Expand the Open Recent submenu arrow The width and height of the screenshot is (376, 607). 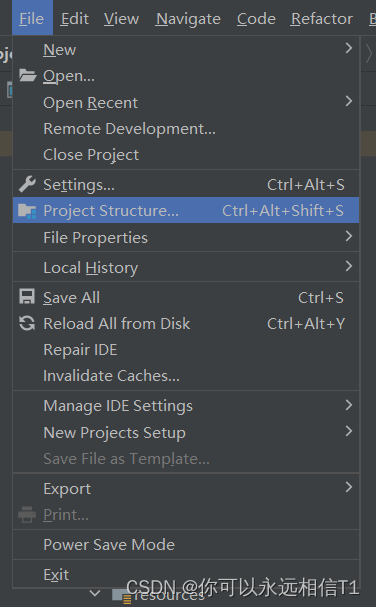point(349,101)
